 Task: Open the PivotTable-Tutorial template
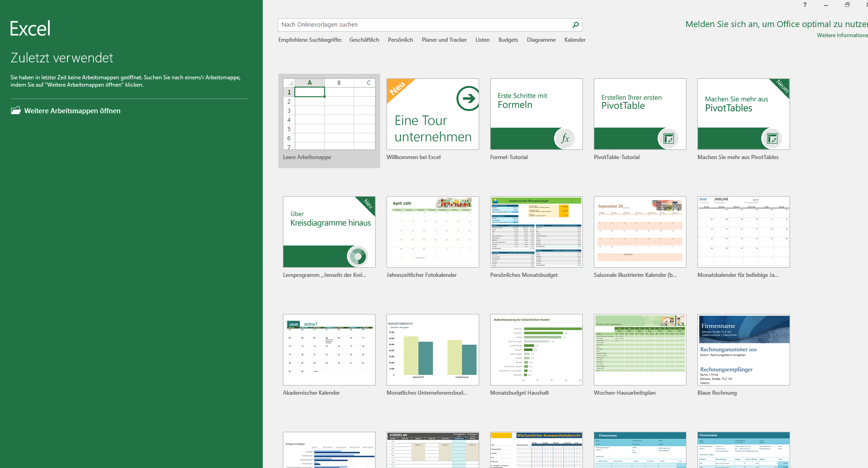point(639,114)
